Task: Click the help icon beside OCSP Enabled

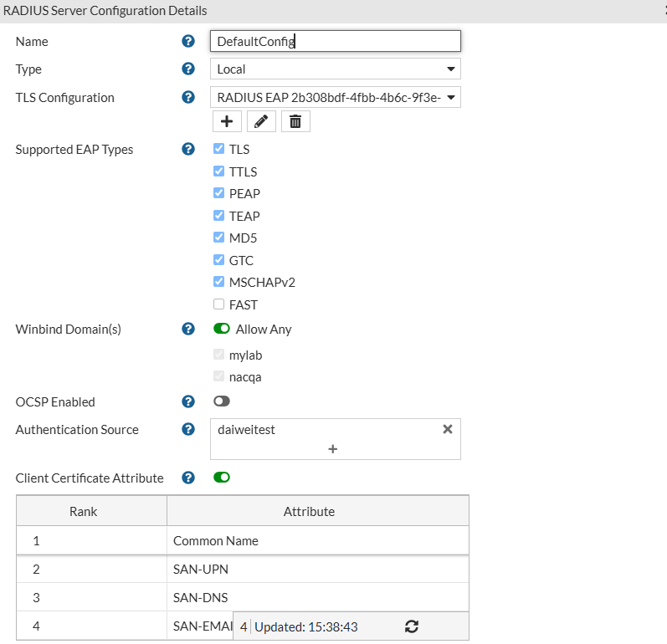Action: pos(188,401)
